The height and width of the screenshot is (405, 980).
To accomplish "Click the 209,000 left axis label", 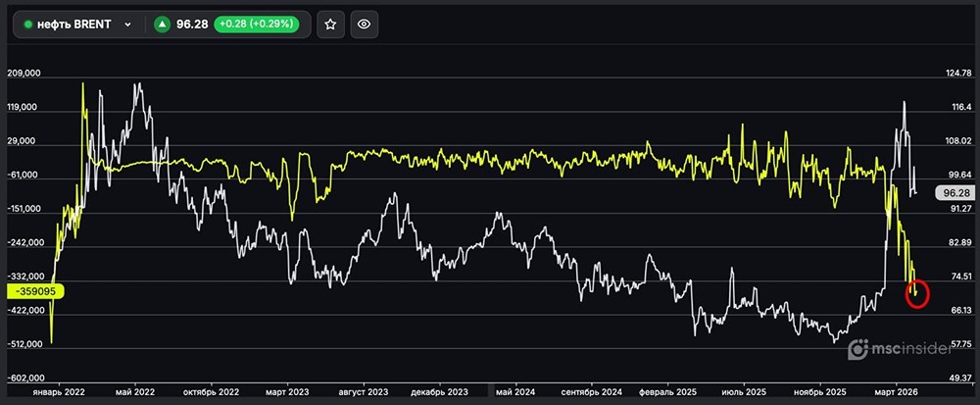I will (24, 74).
